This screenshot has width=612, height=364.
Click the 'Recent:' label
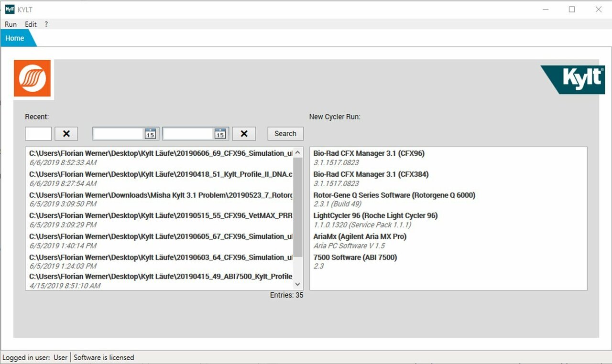coord(37,117)
